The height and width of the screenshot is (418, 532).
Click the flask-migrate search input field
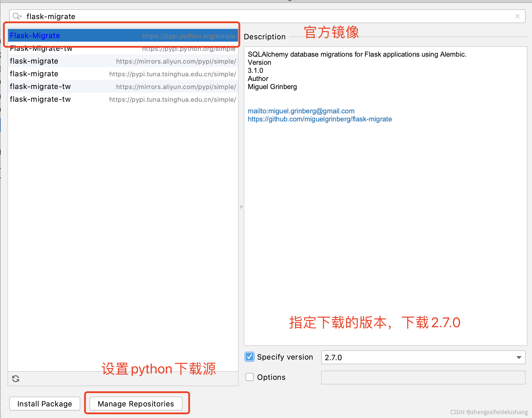click(x=267, y=16)
